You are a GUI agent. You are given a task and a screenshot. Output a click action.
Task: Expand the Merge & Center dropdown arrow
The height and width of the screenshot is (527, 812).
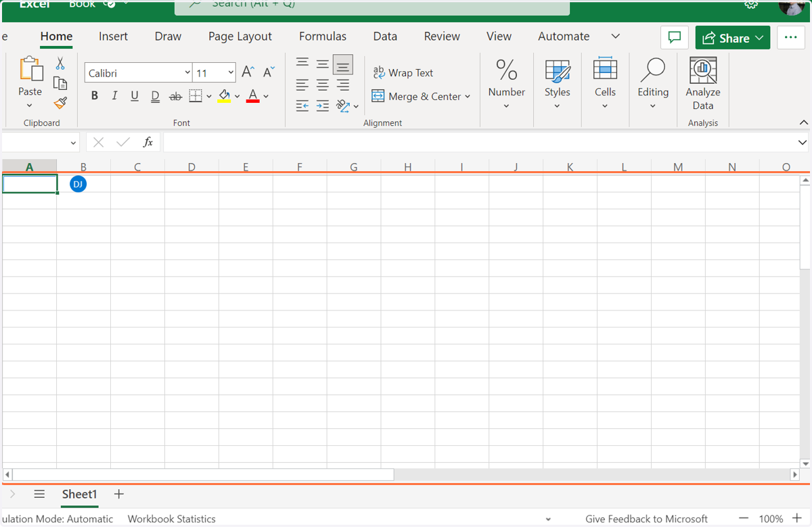point(468,97)
